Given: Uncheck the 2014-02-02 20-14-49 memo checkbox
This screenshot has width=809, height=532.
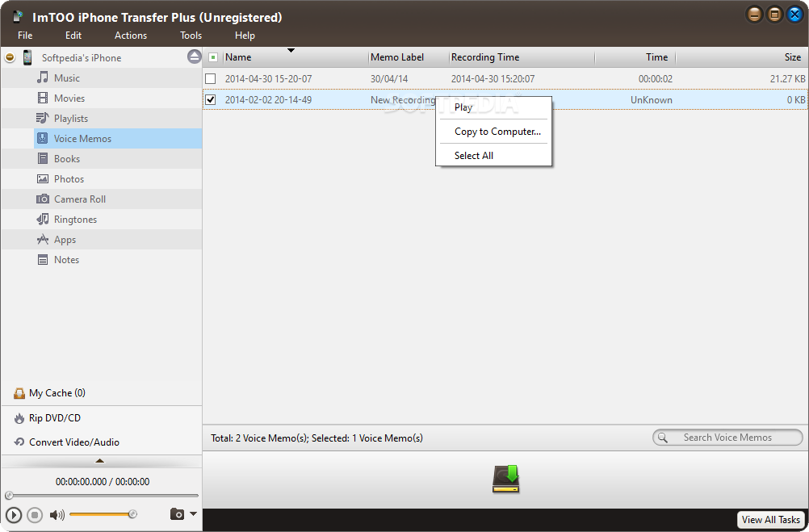Looking at the screenshot, I should [211, 99].
